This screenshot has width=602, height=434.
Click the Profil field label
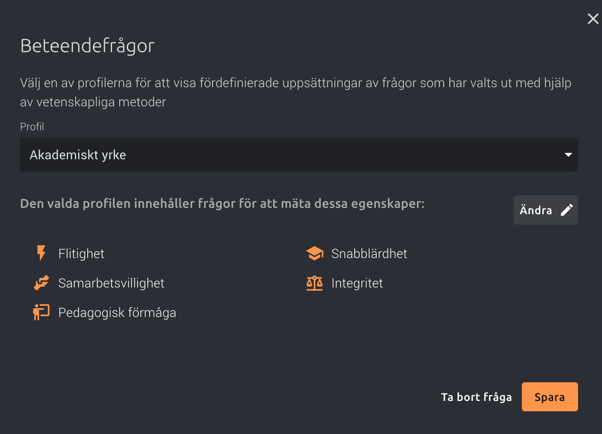click(x=32, y=126)
